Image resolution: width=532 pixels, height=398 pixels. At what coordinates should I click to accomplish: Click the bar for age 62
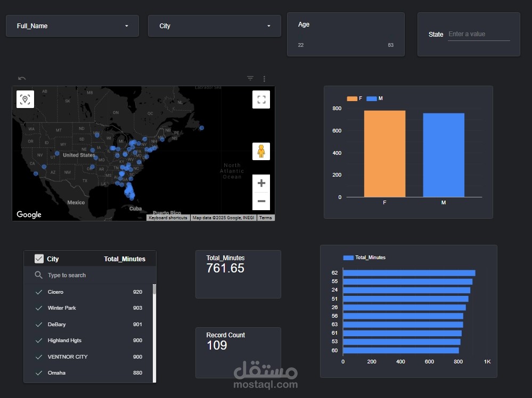[x=409, y=273]
